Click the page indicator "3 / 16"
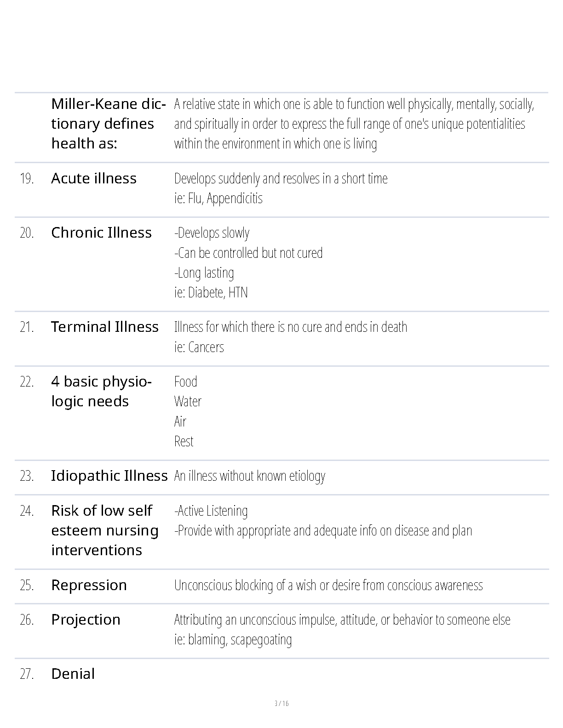 click(281, 703)
